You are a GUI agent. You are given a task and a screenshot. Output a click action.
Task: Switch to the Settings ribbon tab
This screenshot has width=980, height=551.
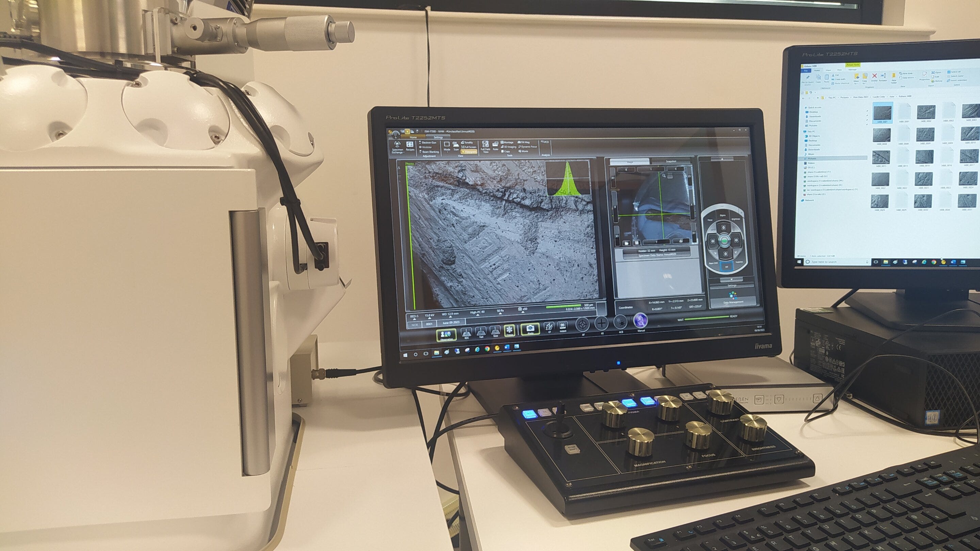coord(438,137)
